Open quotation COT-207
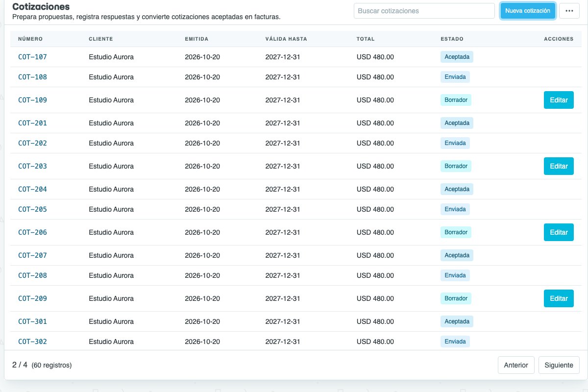This screenshot has height=392, width=588. [32, 255]
